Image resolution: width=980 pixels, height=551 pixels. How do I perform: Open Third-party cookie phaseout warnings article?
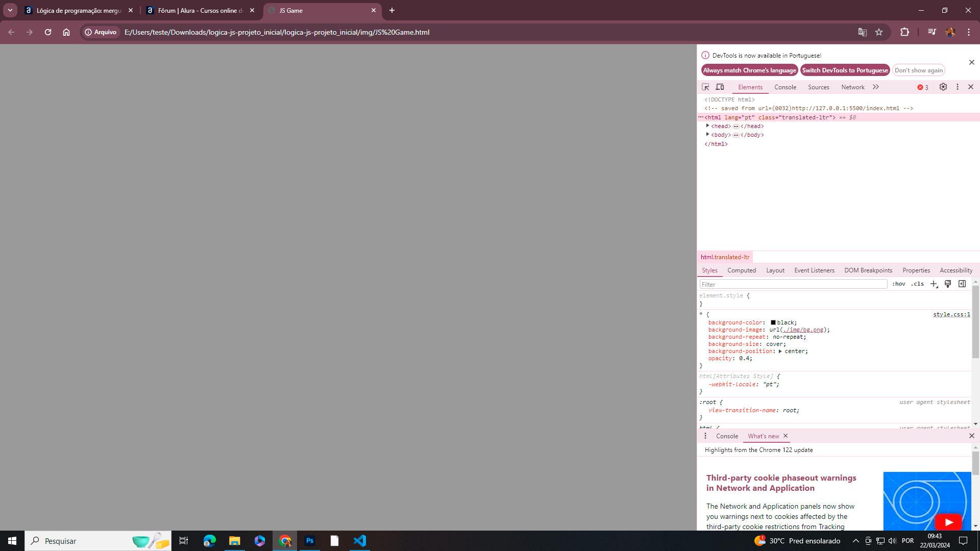(781, 483)
